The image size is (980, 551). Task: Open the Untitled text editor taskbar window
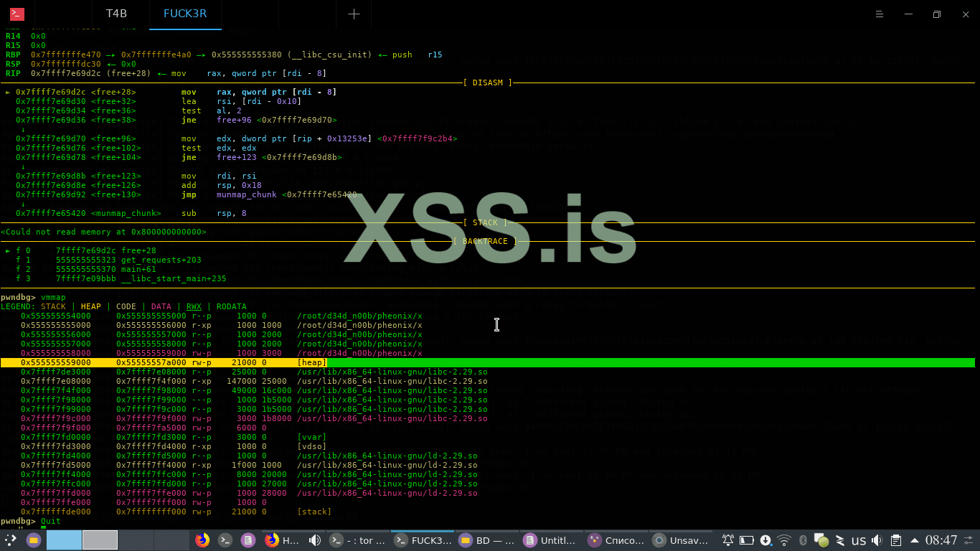point(550,540)
